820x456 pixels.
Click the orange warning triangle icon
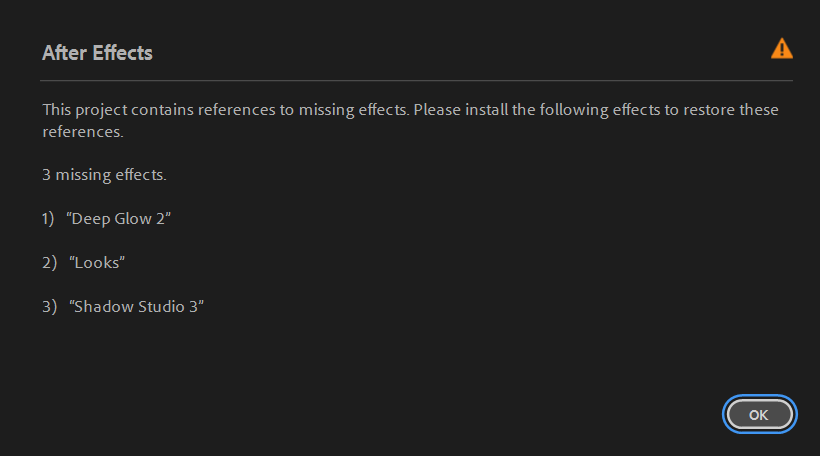(781, 49)
